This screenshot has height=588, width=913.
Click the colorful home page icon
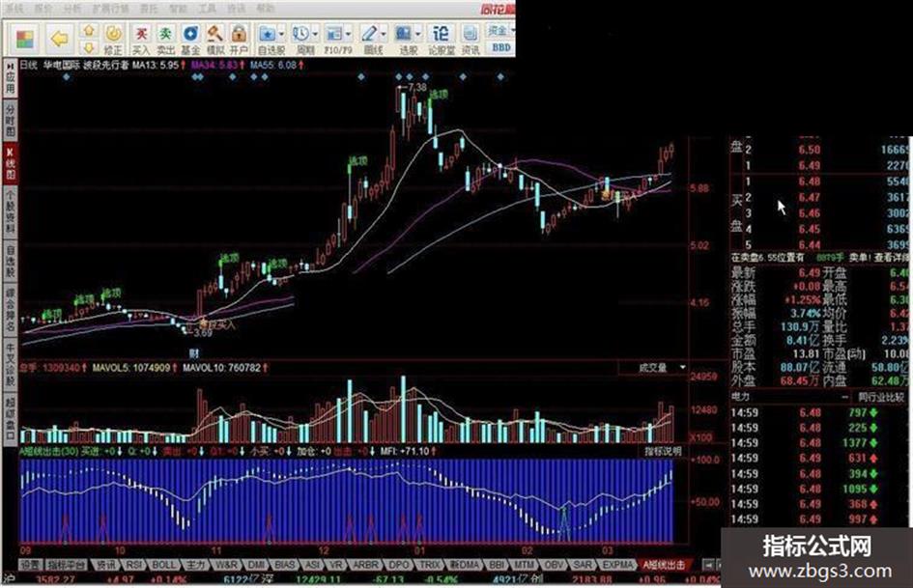(x=25, y=39)
